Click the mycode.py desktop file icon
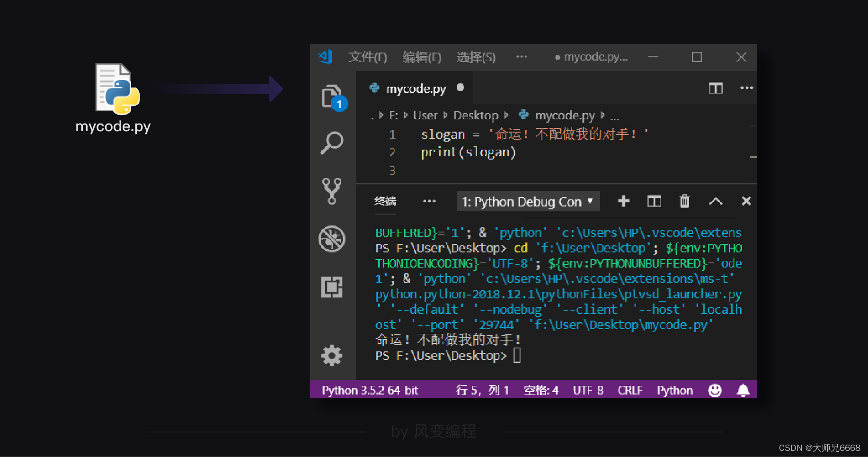 coord(117,89)
